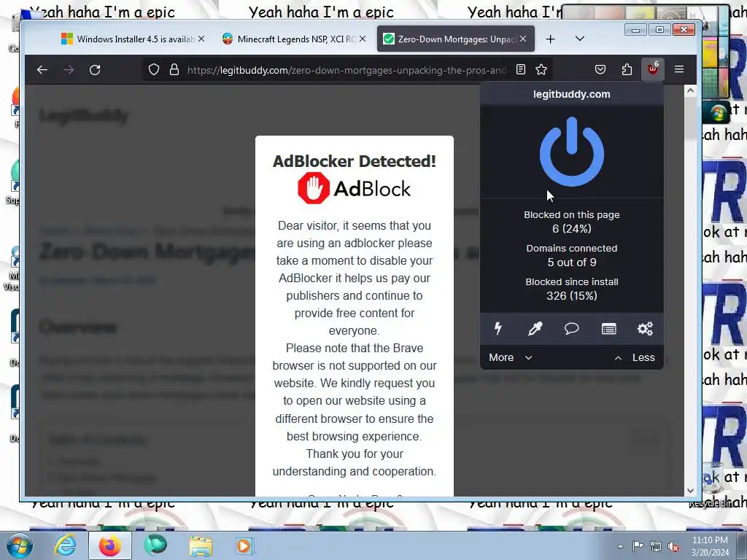Save page to Pocket icon
The width and height of the screenshot is (747, 560).
click(600, 69)
